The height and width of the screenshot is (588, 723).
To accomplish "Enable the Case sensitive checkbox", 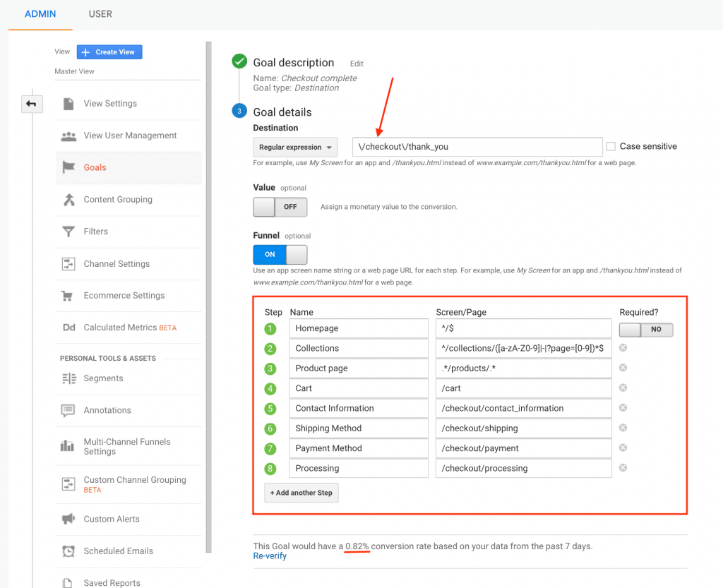I will [x=611, y=147].
